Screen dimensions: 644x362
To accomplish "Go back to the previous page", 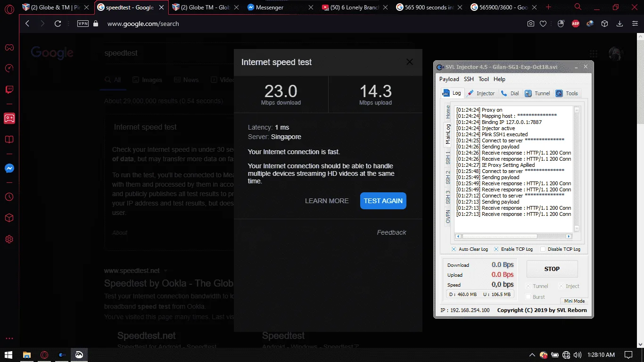I will coord(27,24).
